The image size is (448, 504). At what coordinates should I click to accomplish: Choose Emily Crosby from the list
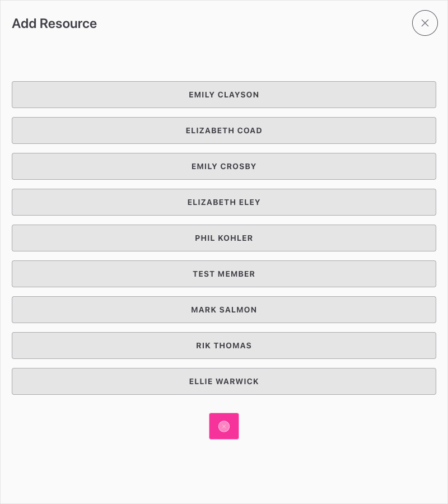coord(224,166)
